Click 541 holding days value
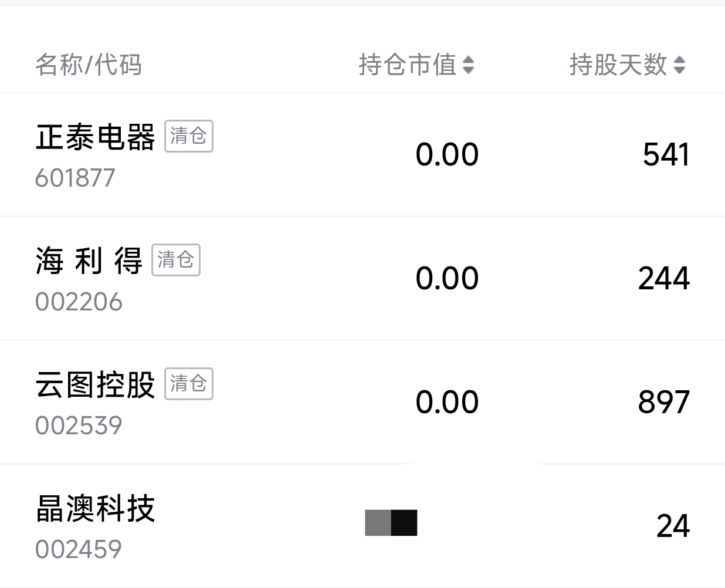Image resolution: width=725 pixels, height=588 pixels. [666, 155]
